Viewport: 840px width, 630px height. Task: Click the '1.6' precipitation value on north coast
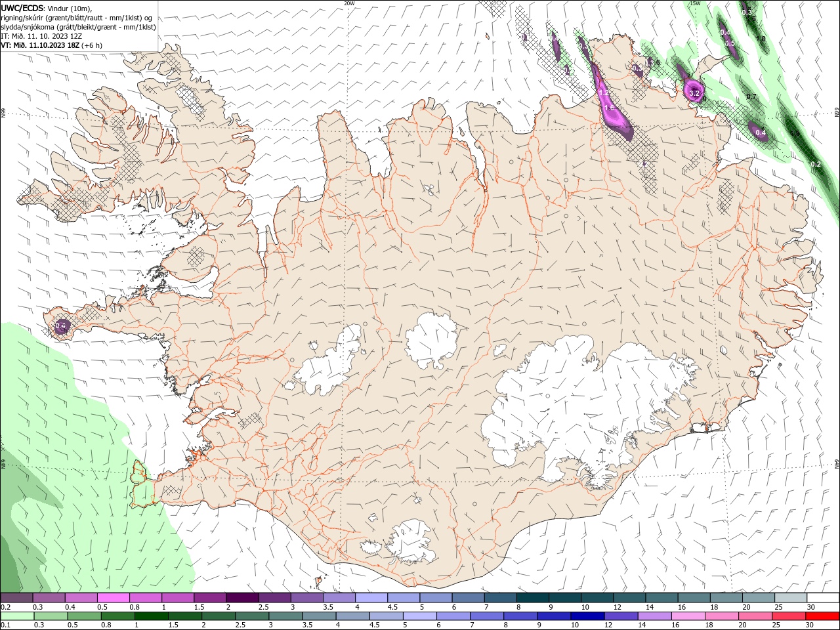[x=608, y=108]
